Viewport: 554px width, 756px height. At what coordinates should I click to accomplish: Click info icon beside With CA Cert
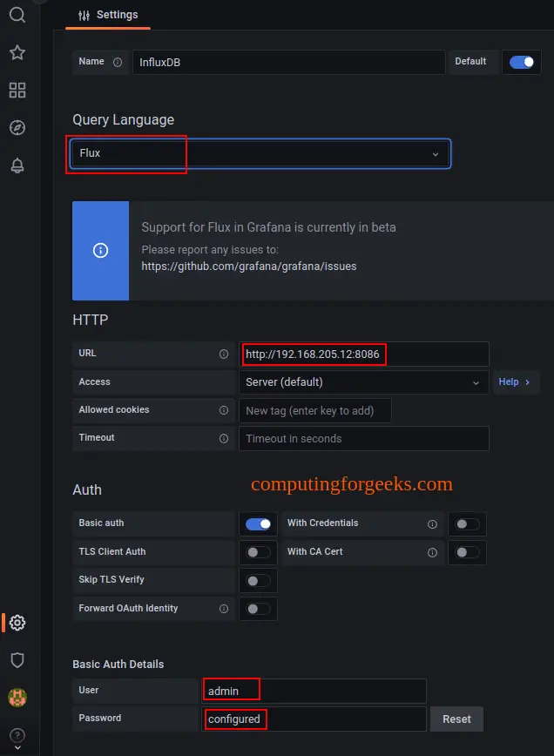[x=433, y=552]
